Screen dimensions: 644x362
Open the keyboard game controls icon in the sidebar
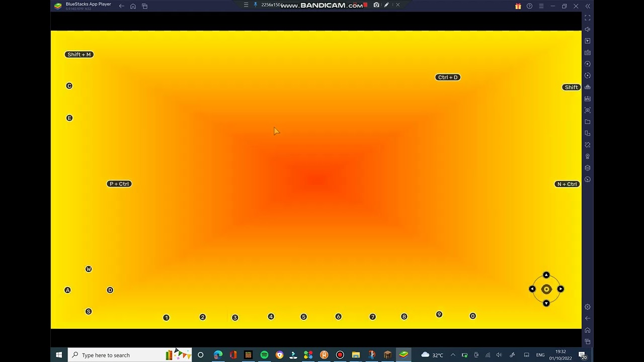pos(587,52)
